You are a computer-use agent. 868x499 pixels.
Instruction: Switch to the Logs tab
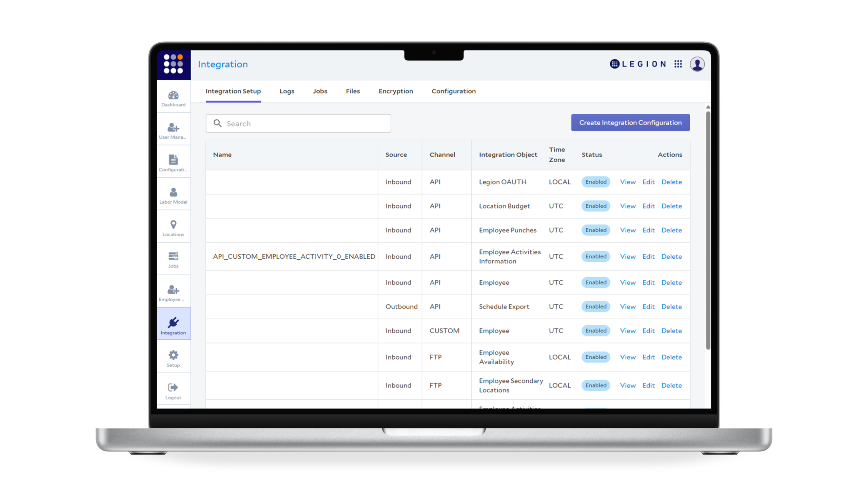coord(287,91)
